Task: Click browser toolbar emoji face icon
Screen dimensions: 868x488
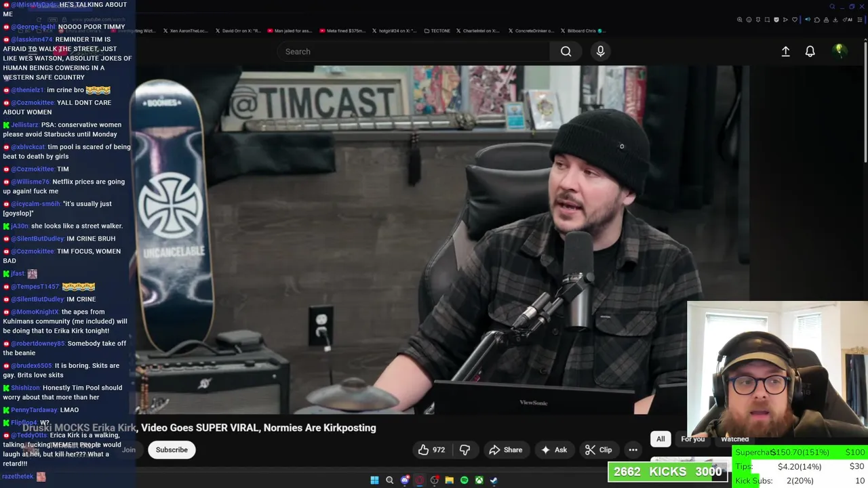Action: 749,20
